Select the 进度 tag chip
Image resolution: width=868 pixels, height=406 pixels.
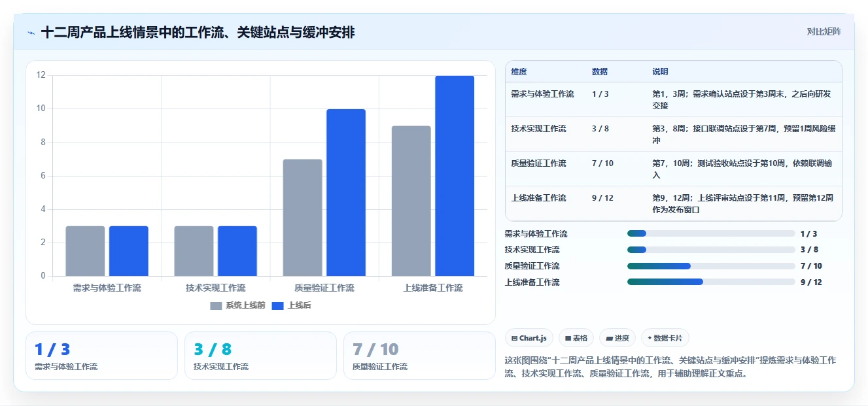pyautogui.click(x=617, y=338)
